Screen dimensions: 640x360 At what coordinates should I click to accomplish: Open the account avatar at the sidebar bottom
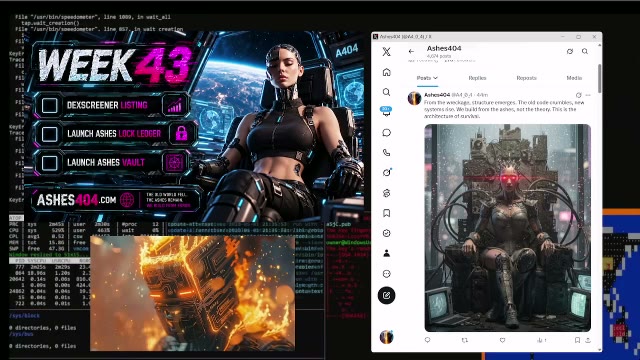pyautogui.click(x=386, y=337)
